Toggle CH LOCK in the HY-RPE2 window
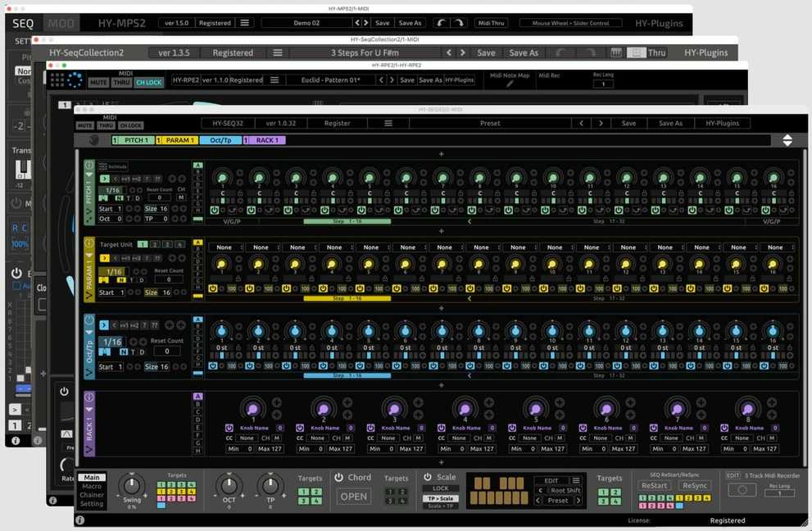 coord(148,83)
